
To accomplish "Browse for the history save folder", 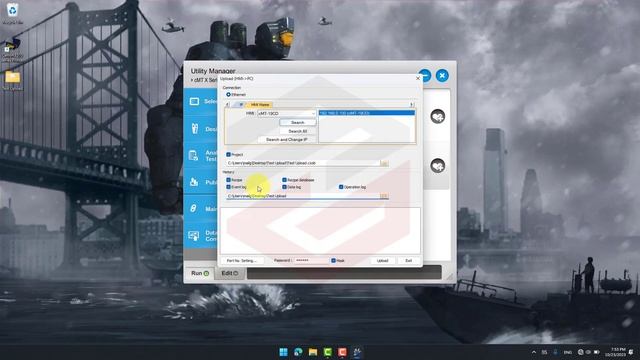I will [384, 196].
